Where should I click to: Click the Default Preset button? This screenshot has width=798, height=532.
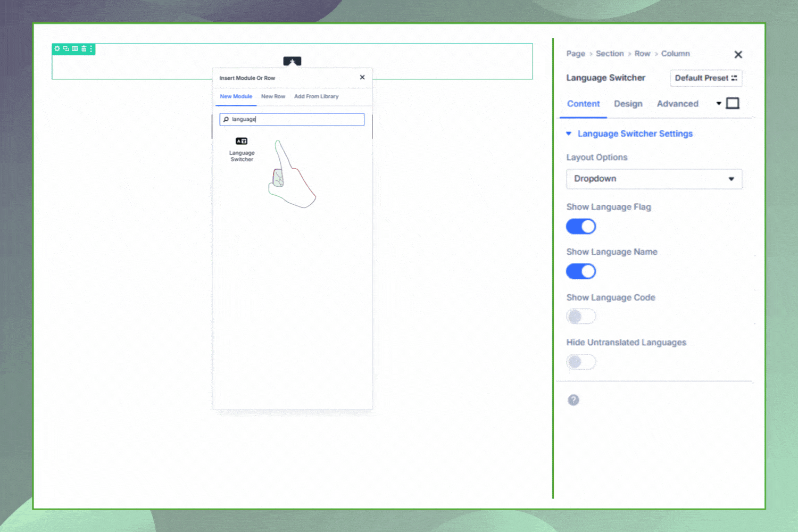coord(705,78)
